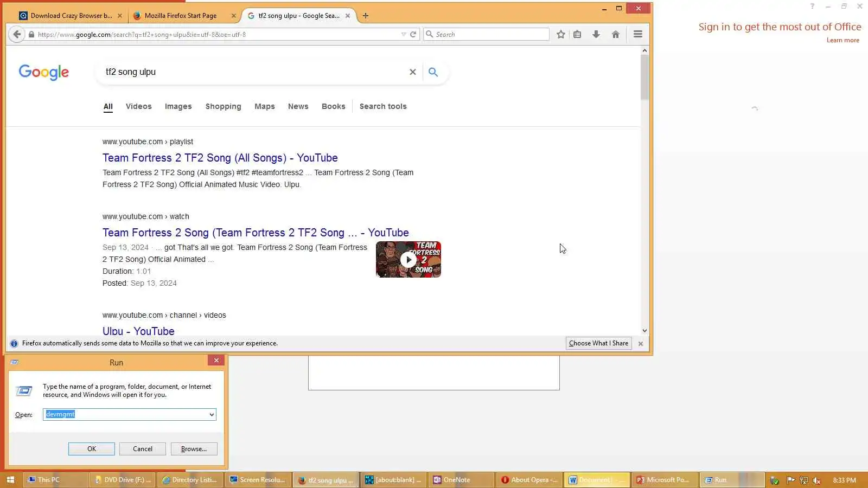Open the Maps search filter
Screen dimensions: 868x488
[x=265, y=106]
